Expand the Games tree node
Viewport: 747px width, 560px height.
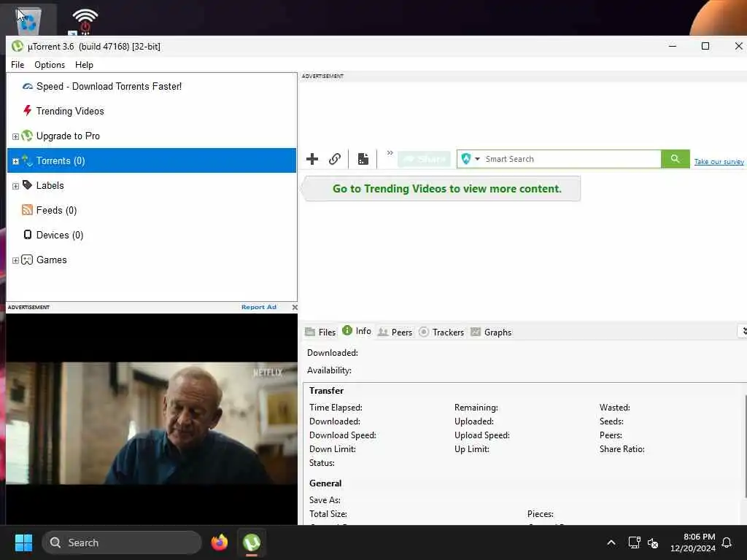tap(15, 260)
